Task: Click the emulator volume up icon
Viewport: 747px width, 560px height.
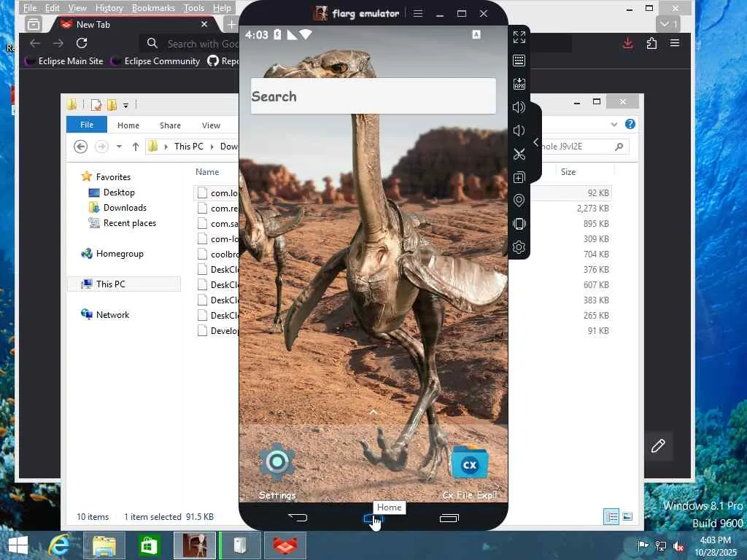Action: (519, 107)
